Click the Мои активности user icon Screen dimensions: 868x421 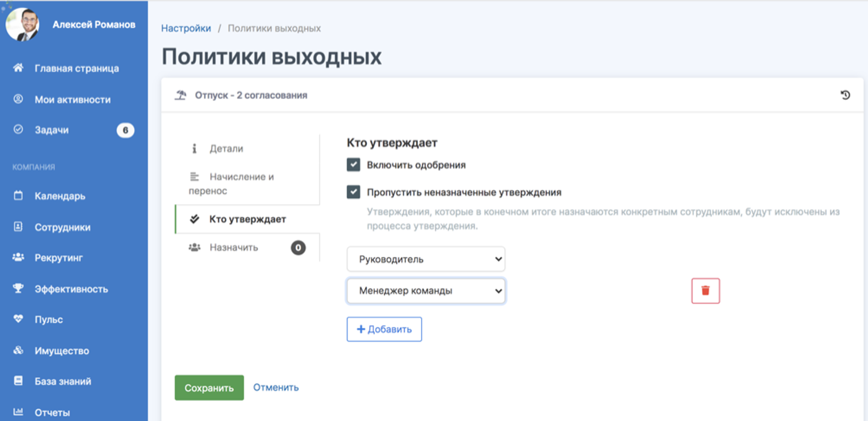point(18,99)
